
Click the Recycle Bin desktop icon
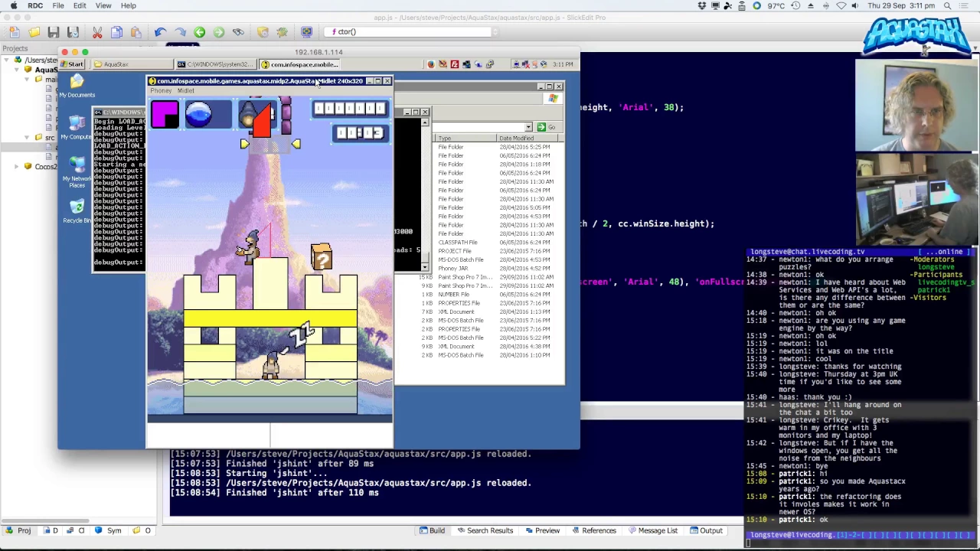coord(77,211)
